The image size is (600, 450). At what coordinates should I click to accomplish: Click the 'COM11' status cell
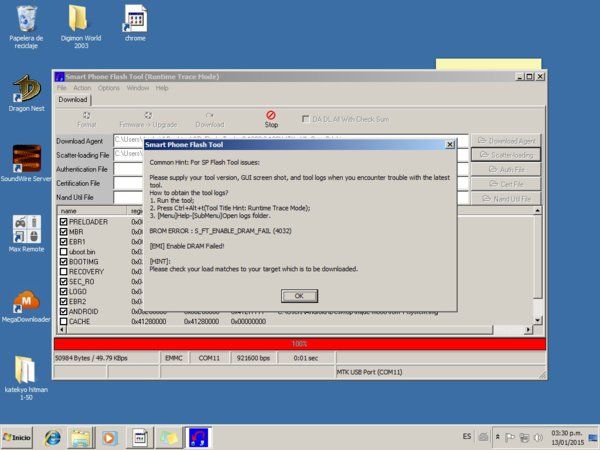tap(209, 358)
